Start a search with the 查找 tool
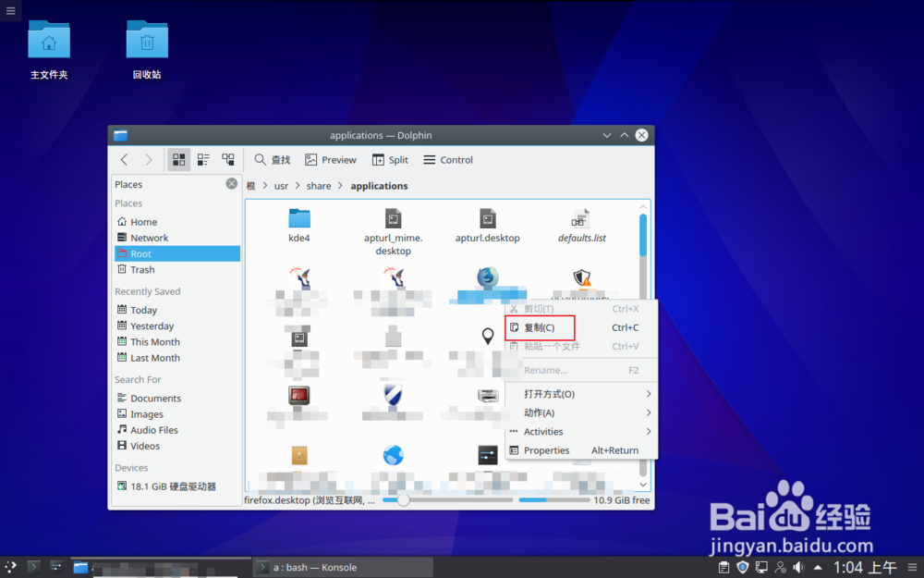924x578 pixels. coord(272,159)
